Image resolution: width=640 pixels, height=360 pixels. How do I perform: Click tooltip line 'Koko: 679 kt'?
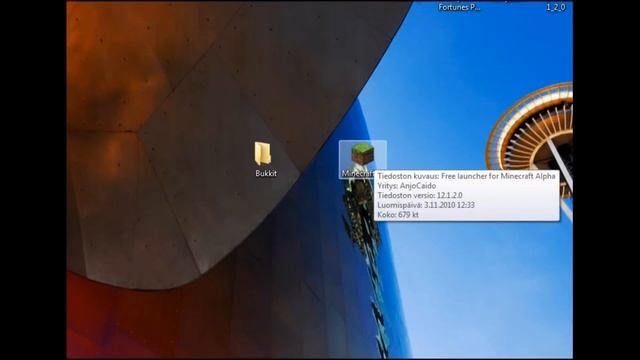398,215
